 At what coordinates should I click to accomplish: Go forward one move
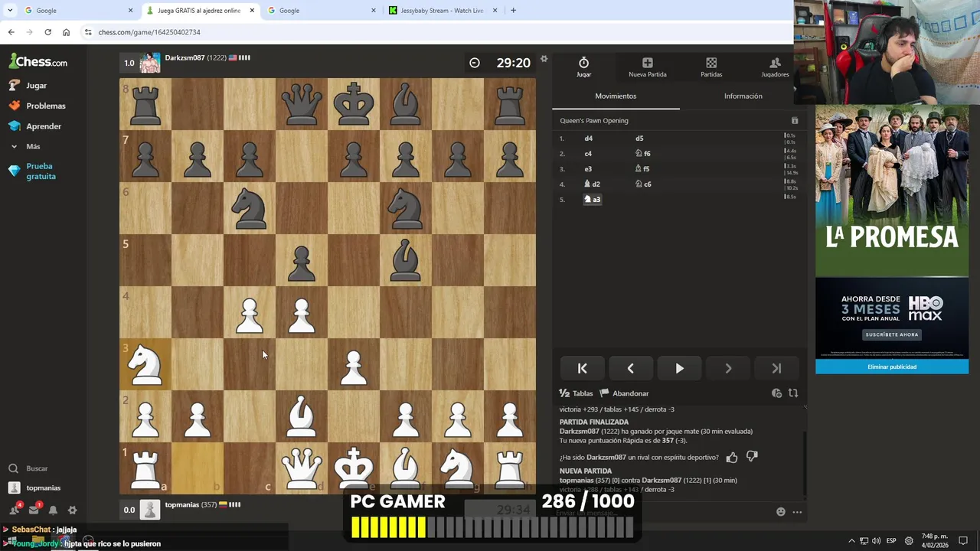click(x=727, y=369)
